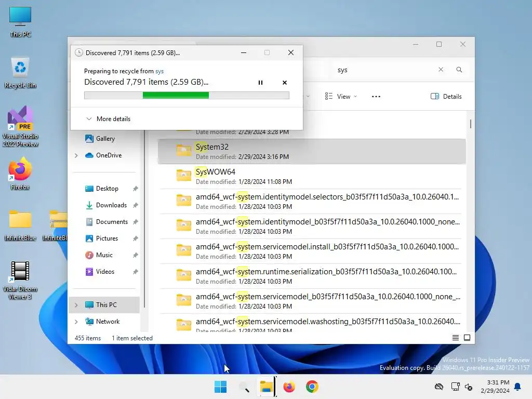Open Gallery in the navigation pane
532x399 pixels.
coord(105,138)
